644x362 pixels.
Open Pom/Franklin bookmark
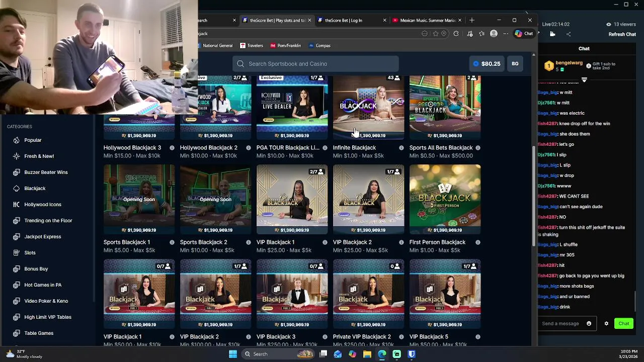(286, 46)
